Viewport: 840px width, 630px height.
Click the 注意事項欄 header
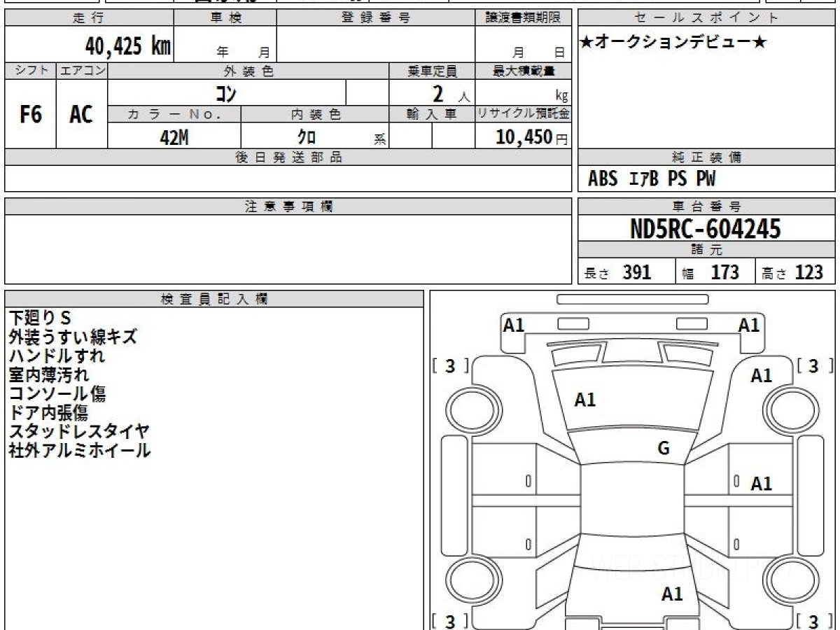point(288,206)
